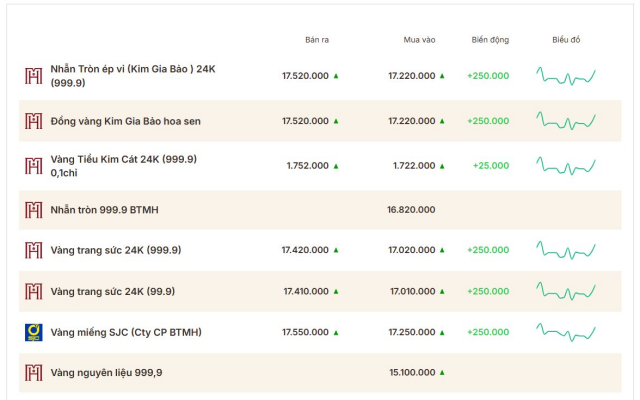Click the sparkline chart for Vàng Tiểu Kim Cát
Viewport: 640px width, 400px height.
pyautogui.click(x=566, y=164)
